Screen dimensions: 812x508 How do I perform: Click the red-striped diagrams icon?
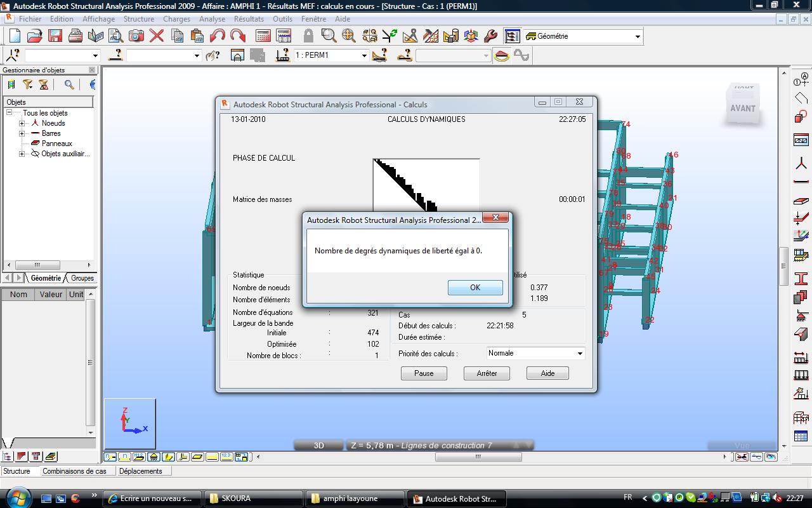502,55
